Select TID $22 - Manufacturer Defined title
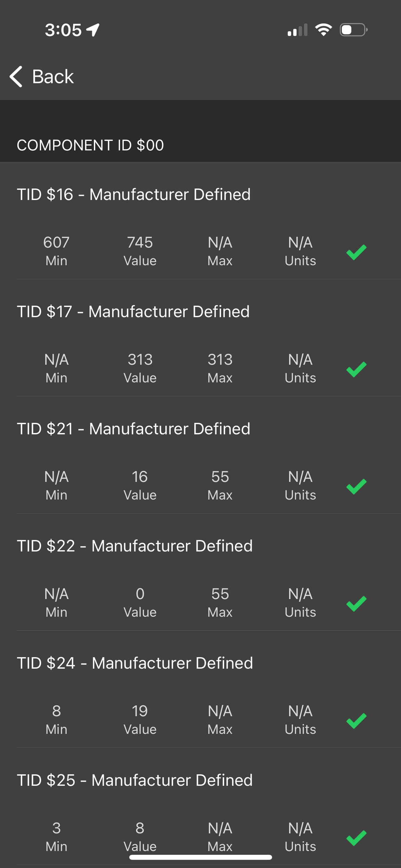Image resolution: width=401 pixels, height=868 pixels. (135, 546)
